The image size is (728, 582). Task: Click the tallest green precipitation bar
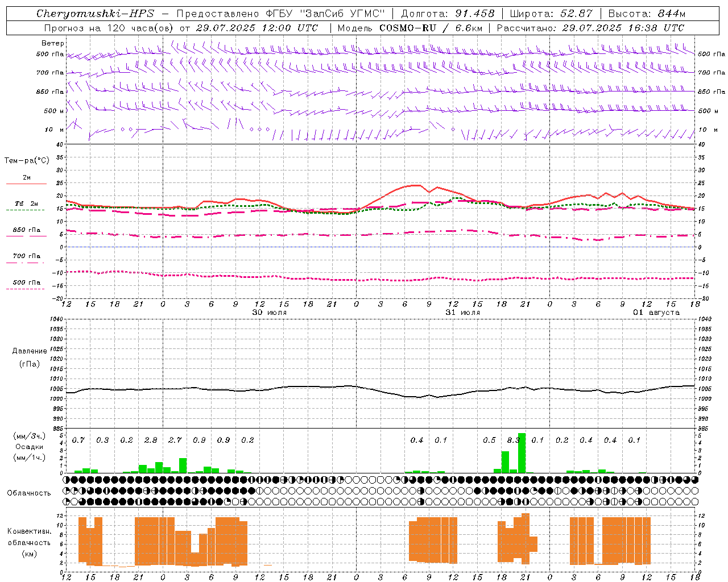(522, 453)
